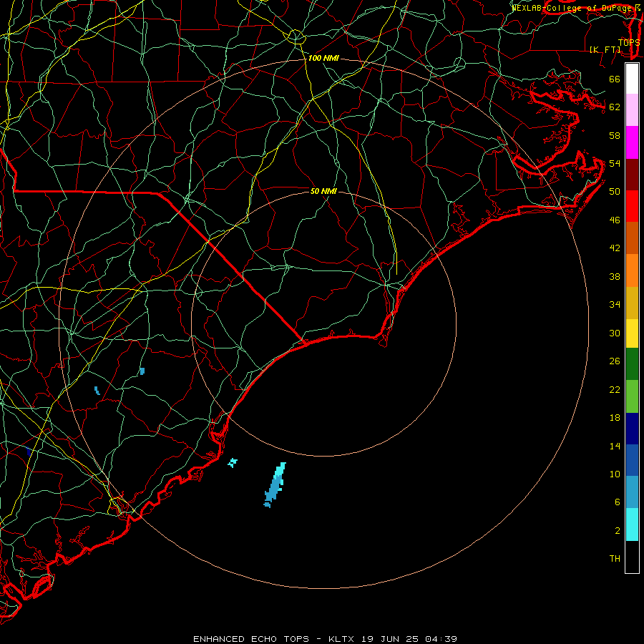The width and height of the screenshot is (644, 644).
Task: Select the magenta swatch on the tops scale
Action: click(632, 142)
